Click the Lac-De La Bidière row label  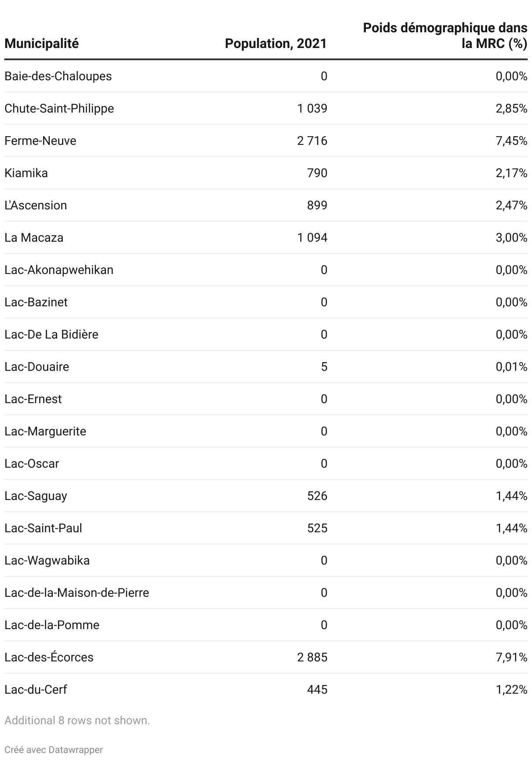point(51,335)
